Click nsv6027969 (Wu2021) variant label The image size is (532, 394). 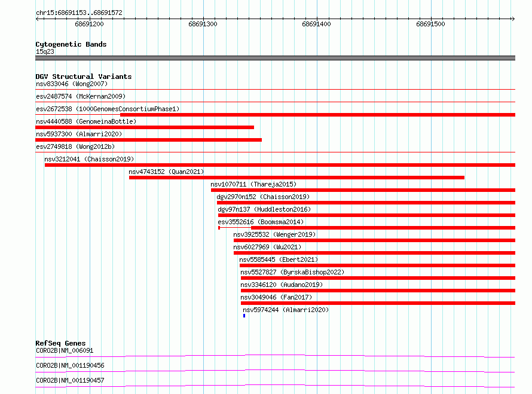tap(267, 247)
